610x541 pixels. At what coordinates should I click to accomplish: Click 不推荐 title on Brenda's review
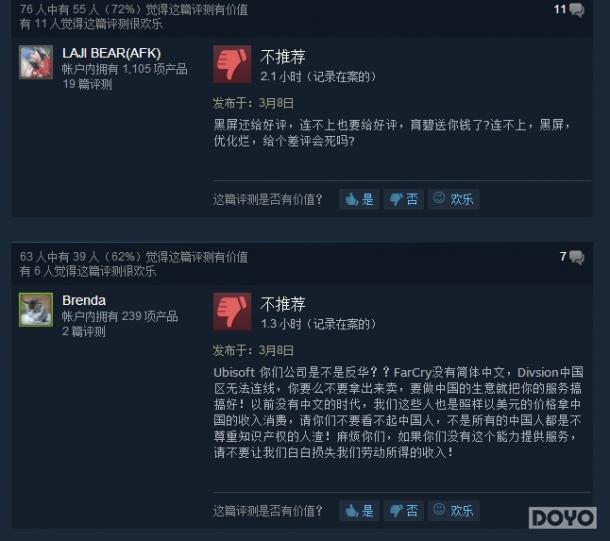click(283, 304)
